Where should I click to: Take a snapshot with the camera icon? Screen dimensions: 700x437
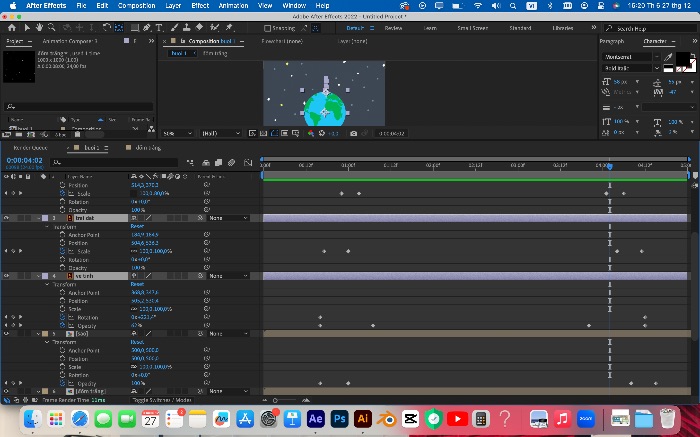(x=354, y=133)
